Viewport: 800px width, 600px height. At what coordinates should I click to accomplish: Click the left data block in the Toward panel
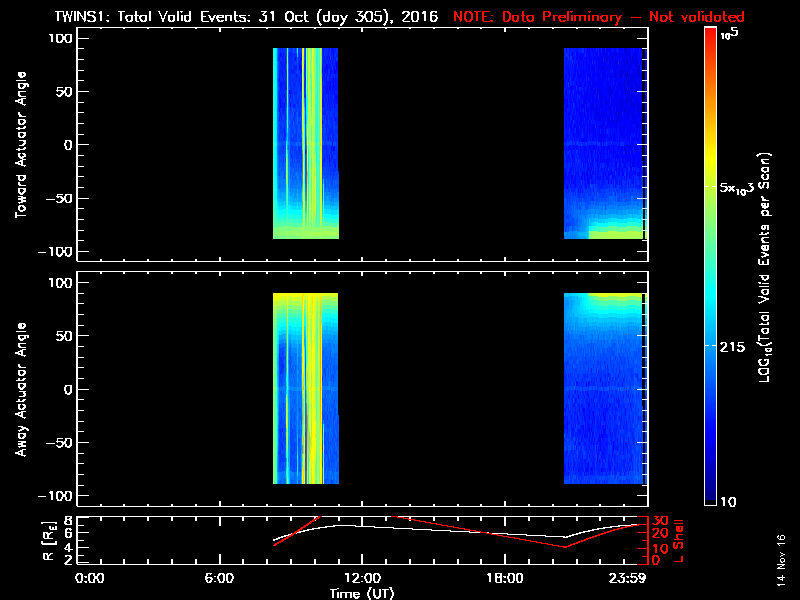(305, 143)
